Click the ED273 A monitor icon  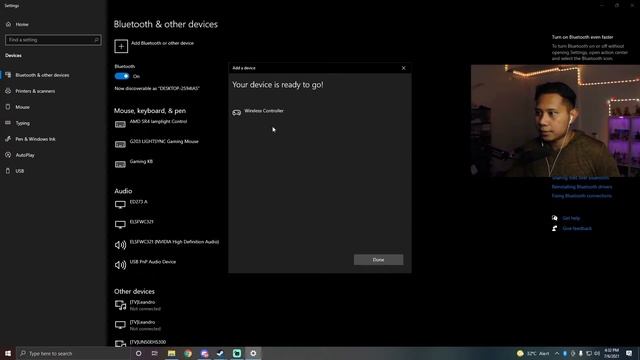[x=120, y=204]
